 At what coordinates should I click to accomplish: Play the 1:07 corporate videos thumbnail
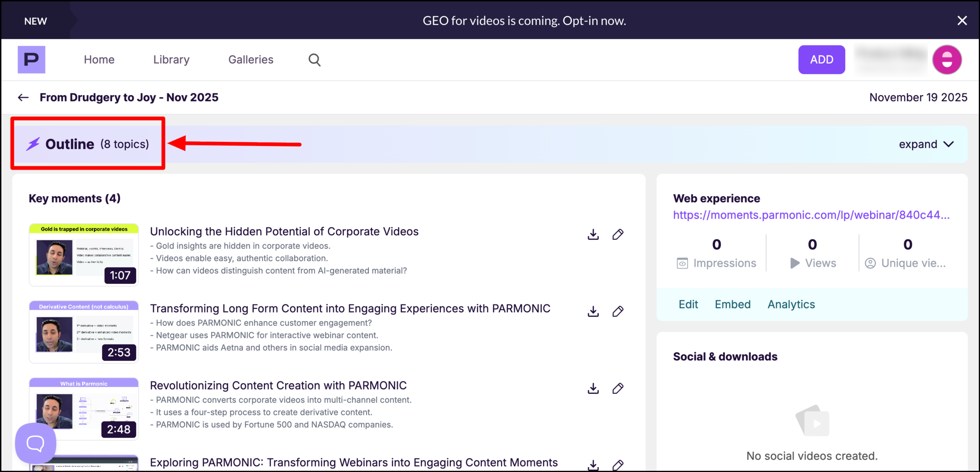tap(84, 255)
